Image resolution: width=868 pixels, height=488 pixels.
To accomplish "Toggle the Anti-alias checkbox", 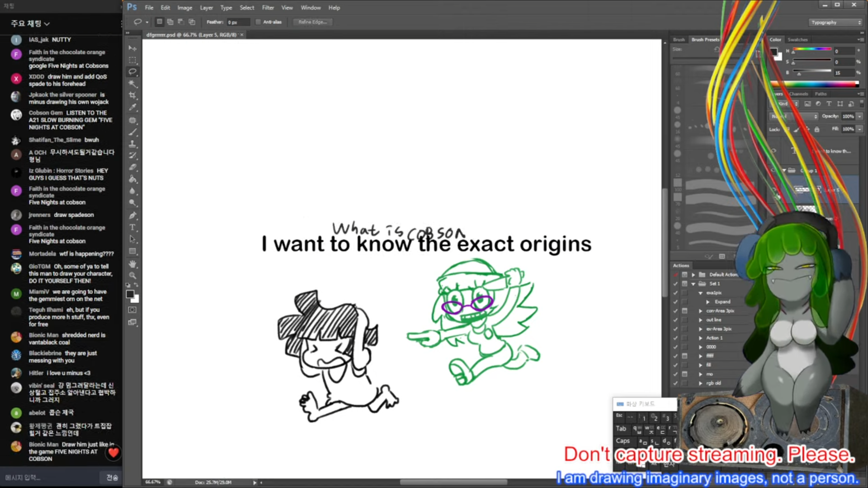I will click(258, 22).
